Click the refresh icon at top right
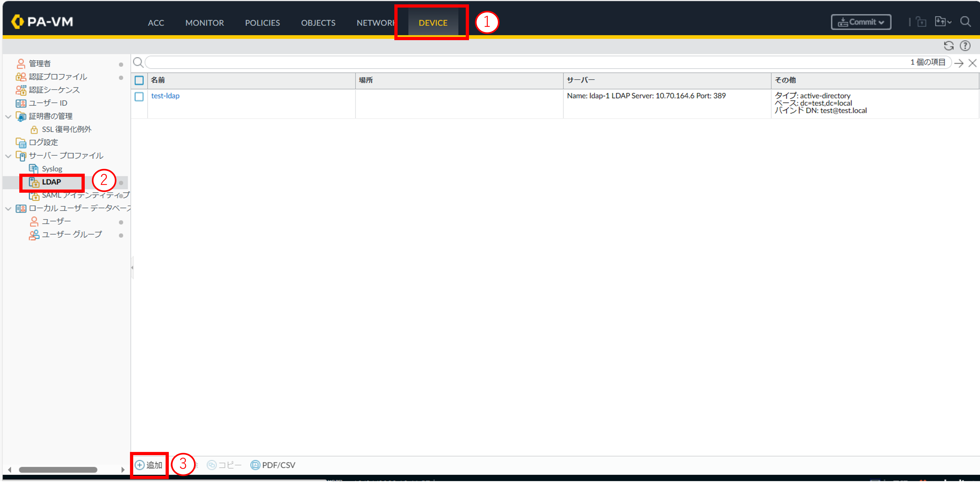This screenshot has height=482, width=980. pos(949,46)
